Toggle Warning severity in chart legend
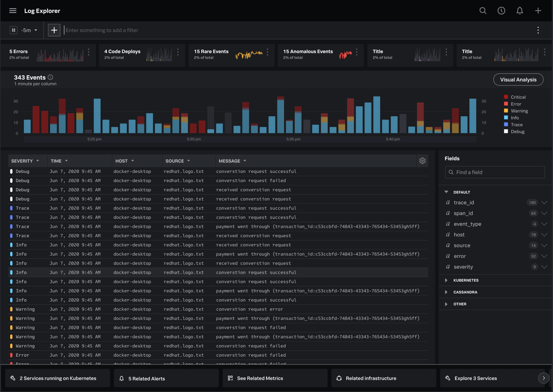This screenshot has width=553, height=392. 519,111
